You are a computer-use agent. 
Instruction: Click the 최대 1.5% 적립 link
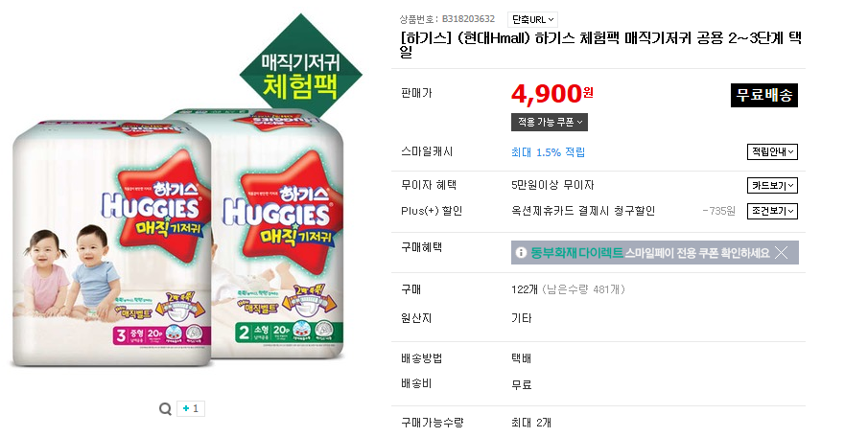(549, 152)
